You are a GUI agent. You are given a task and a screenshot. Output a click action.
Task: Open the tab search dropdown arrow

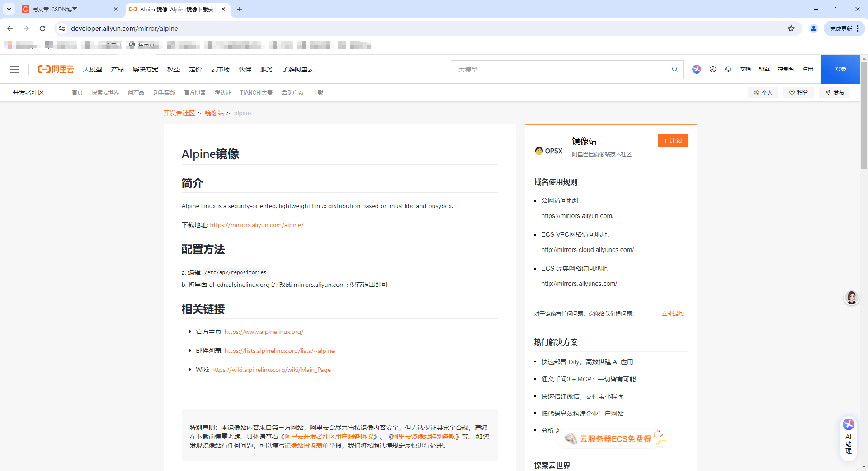(x=9, y=9)
